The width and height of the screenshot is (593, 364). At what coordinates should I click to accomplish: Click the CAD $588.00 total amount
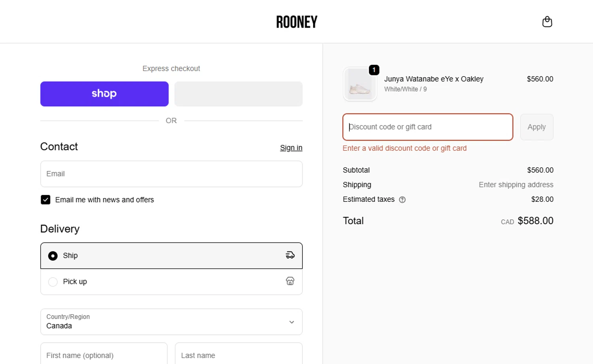point(527,221)
